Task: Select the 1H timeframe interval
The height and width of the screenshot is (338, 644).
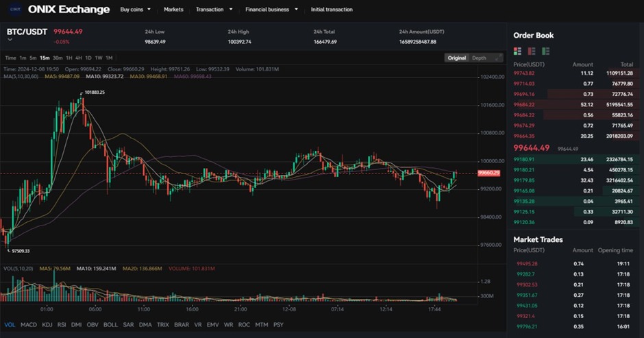Action: (x=69, y=58)
